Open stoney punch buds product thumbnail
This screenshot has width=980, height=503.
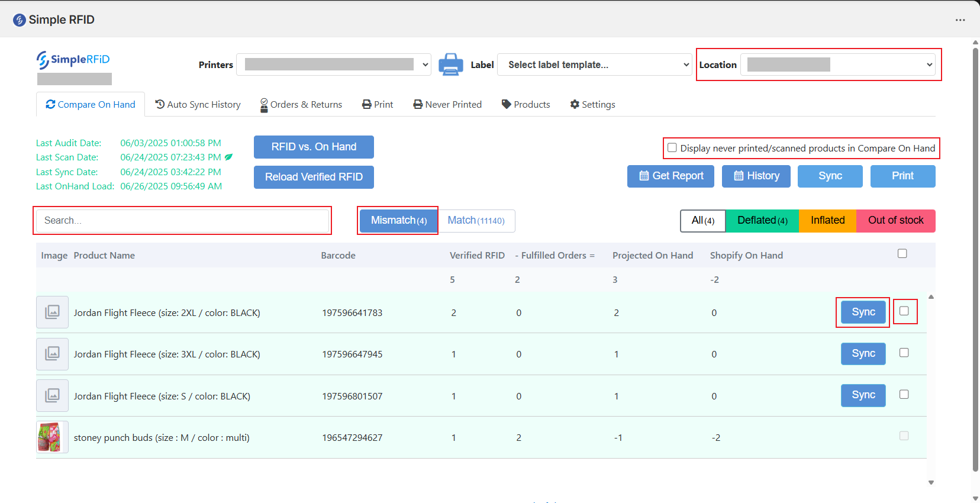52,437
